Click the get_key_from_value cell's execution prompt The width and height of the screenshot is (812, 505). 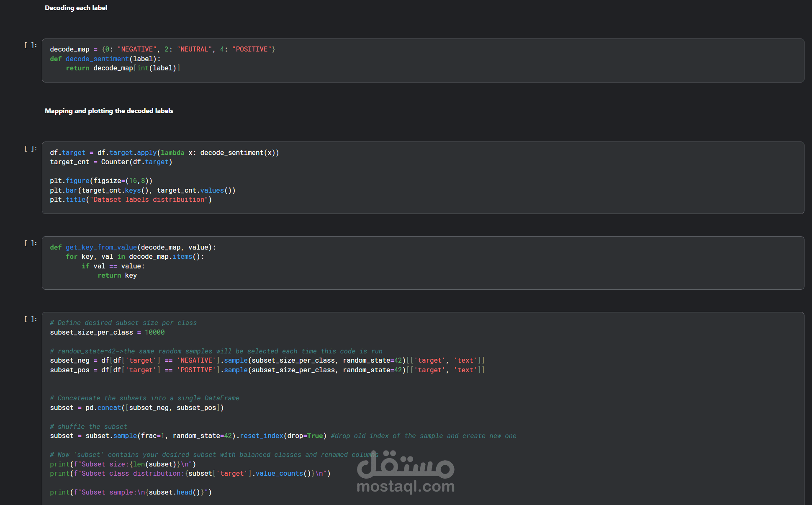[30, 243]
